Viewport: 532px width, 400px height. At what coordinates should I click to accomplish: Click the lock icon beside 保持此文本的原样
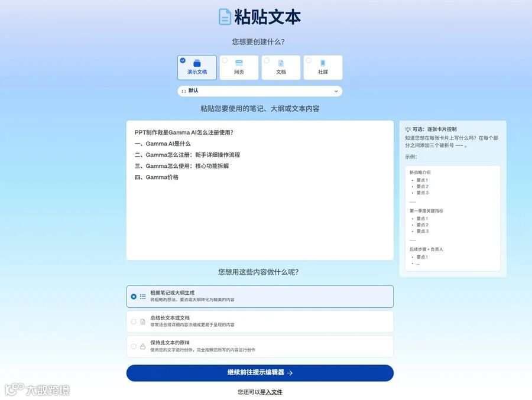(x=143, y=346)
